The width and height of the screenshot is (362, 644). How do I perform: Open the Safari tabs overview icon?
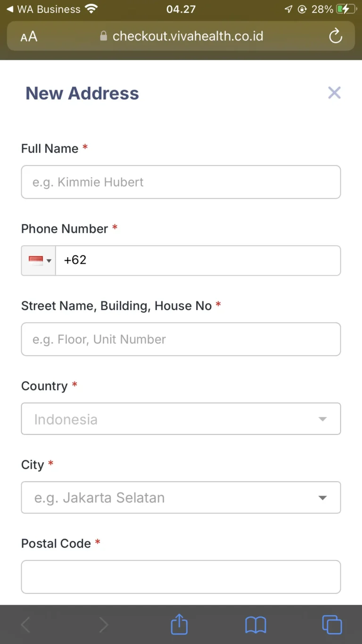[x=332, y=625]
